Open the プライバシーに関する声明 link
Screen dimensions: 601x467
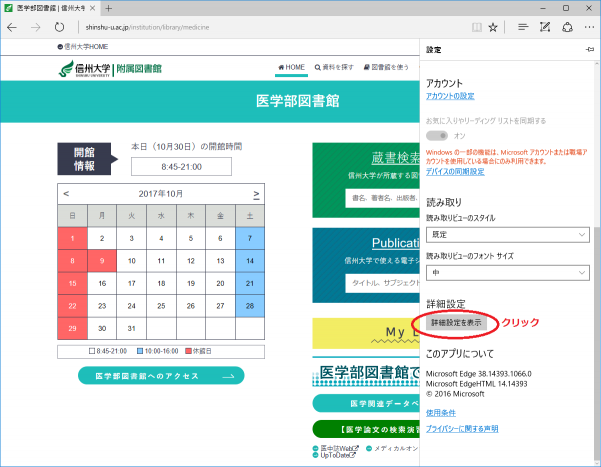462,429
